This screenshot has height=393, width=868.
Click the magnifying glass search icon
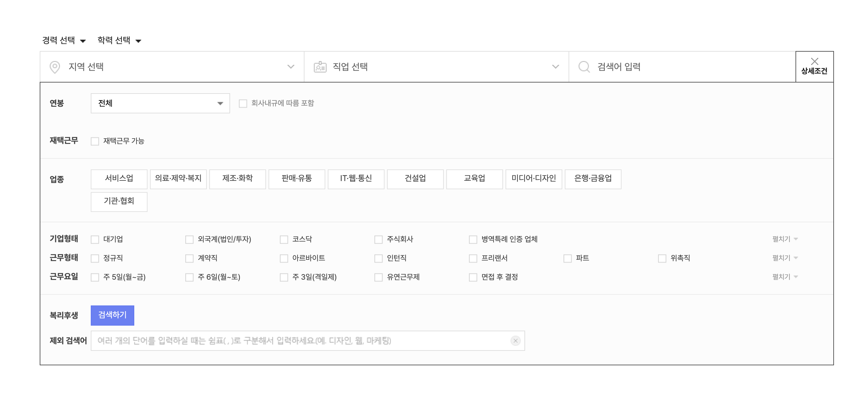tap(584, 67)
